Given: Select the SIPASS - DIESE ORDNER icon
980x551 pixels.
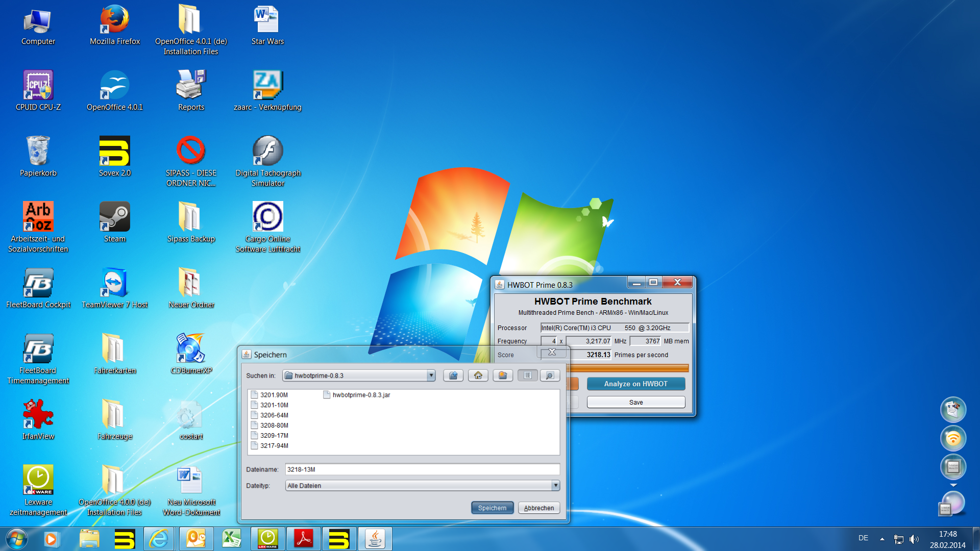Looking at the screenshot, I should [x=191, y=161].
